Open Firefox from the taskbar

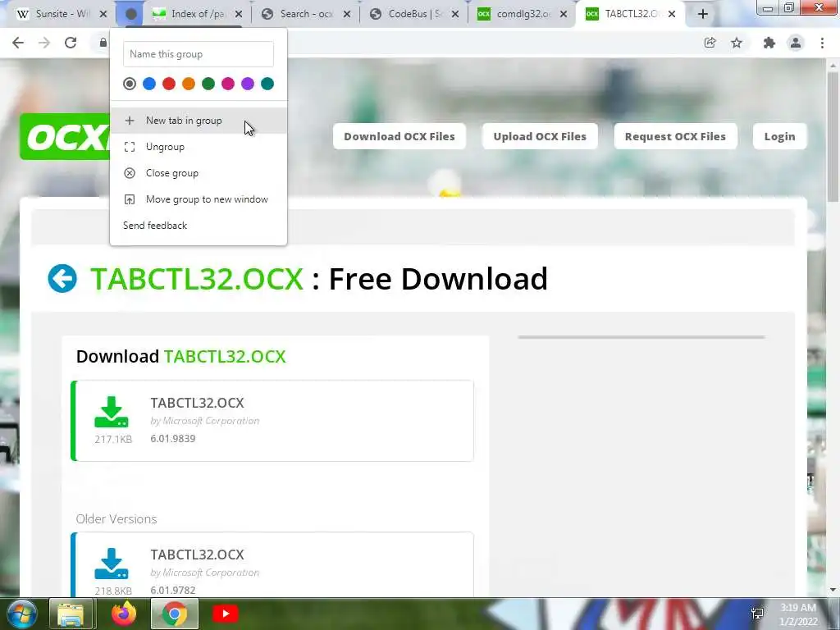(x=124, y=614)
